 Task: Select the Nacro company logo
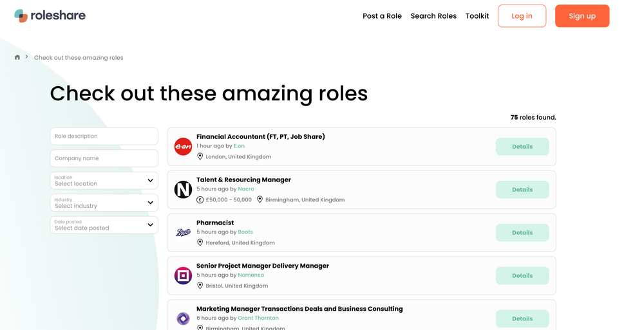point(183,190)
